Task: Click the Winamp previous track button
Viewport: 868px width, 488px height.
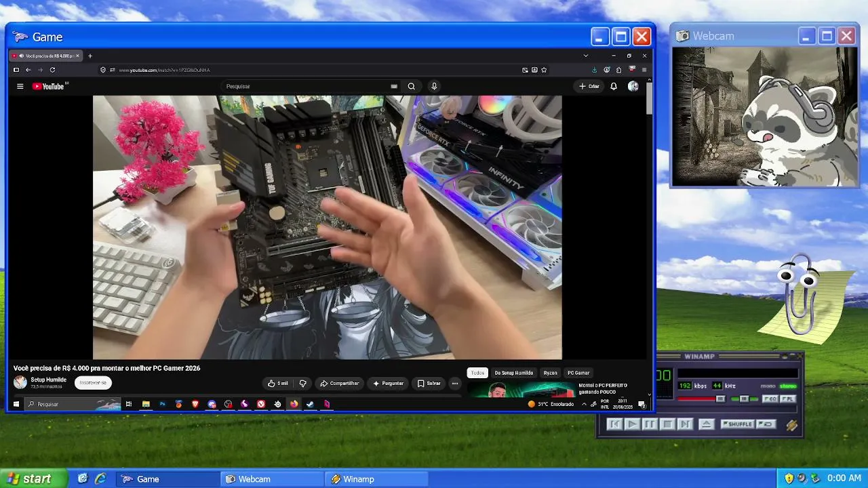Action: click(614, 424)
